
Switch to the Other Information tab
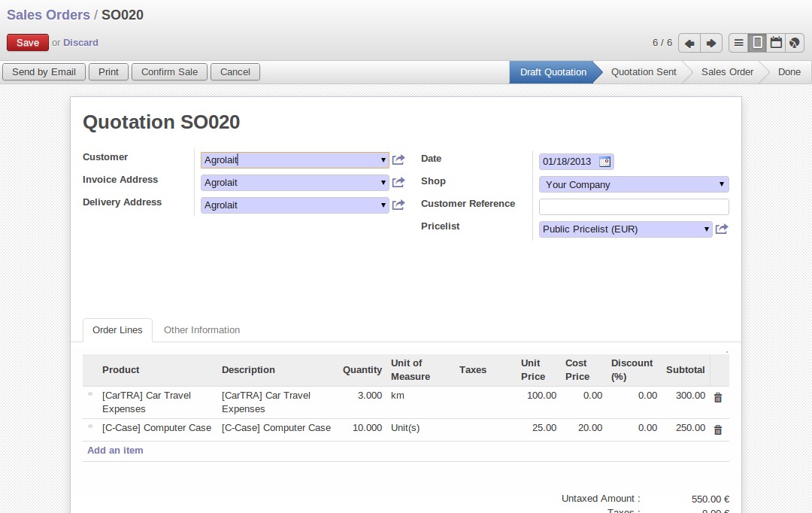pos(201,330)
